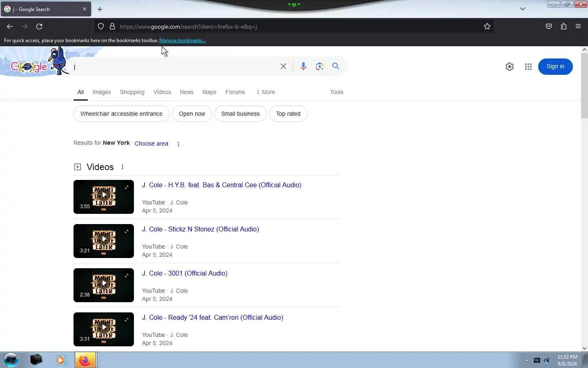Search by image with the Lens icon
The height and width of the screenshot is (368, 588).
pyautogui.click(x=320, y=66)
